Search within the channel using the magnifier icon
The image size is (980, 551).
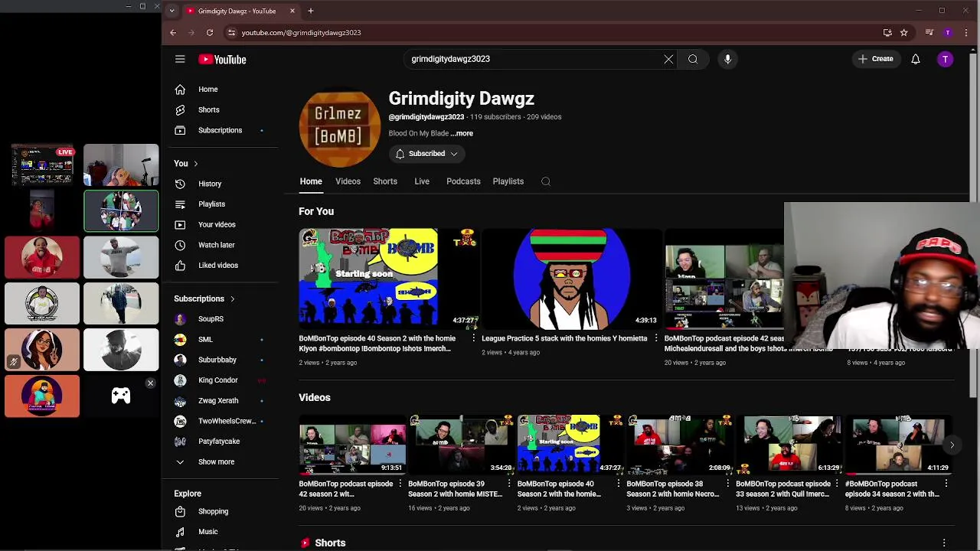(546, 181)
